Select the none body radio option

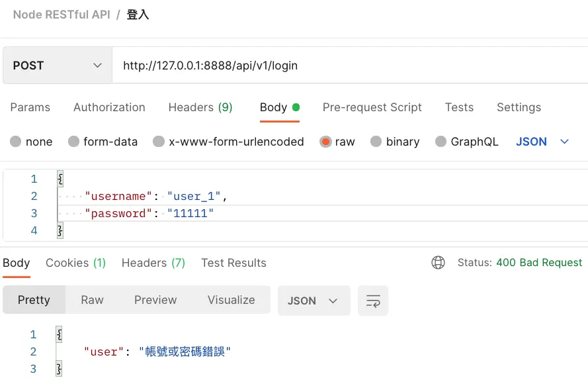(16, 142)
